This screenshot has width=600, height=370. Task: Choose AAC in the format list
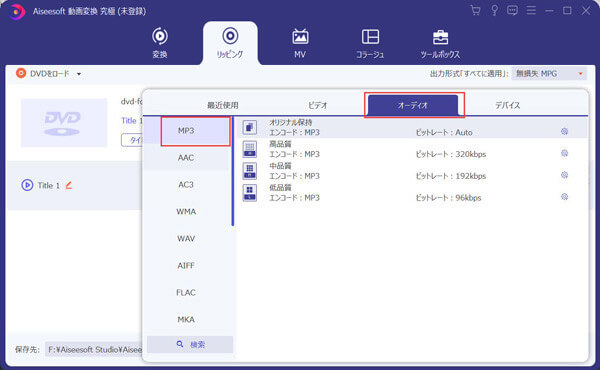pyautogui.click(x=186, y=158)
